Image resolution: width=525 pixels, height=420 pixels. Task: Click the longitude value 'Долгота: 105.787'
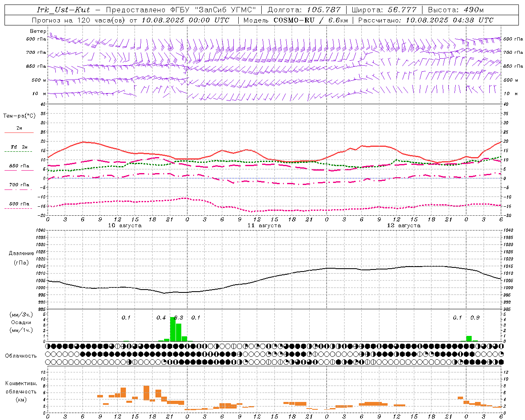[304, 10]
